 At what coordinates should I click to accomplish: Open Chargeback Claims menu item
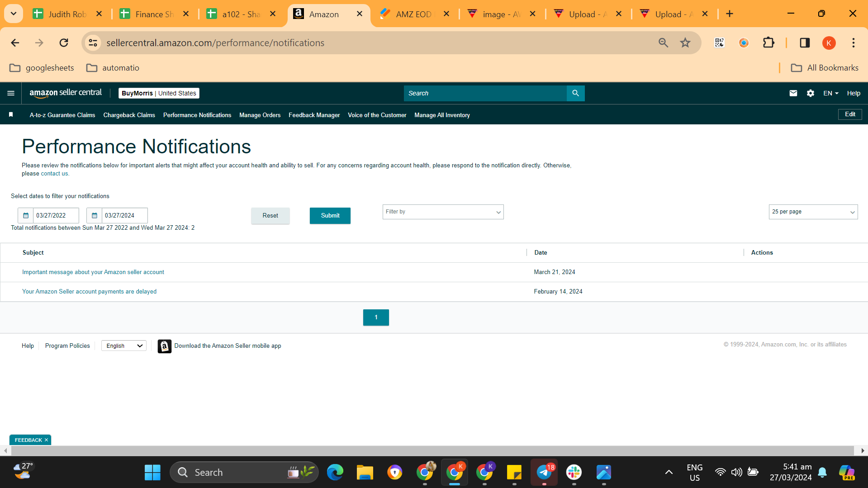(x=129, y=115)
